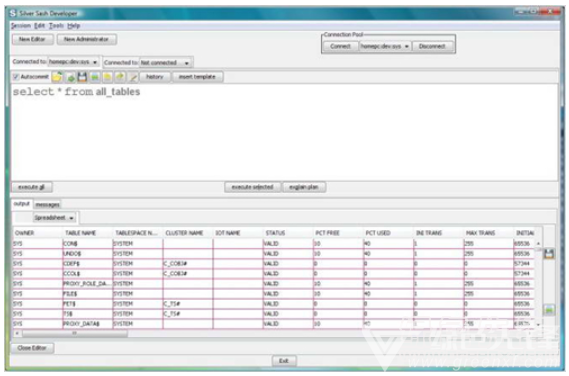Screen dimensions: 569x376
Task: Open the Spreadsheet output format dropdown
Action: pyautogui.click(x=54, y=218)
